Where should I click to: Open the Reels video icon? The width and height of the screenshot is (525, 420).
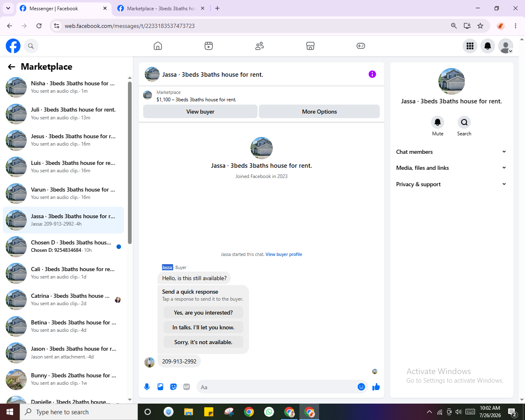click(x=209, y=46)
